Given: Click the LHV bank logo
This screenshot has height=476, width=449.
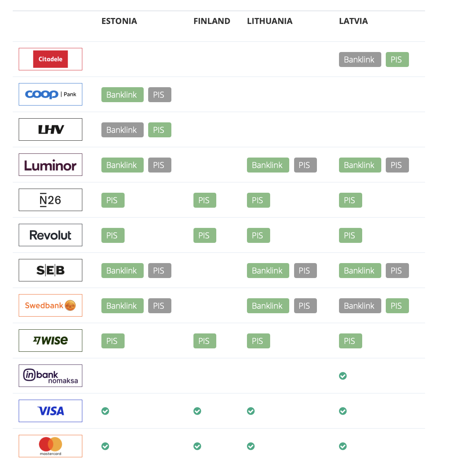Looking at the screenshot, I should 51,129.
